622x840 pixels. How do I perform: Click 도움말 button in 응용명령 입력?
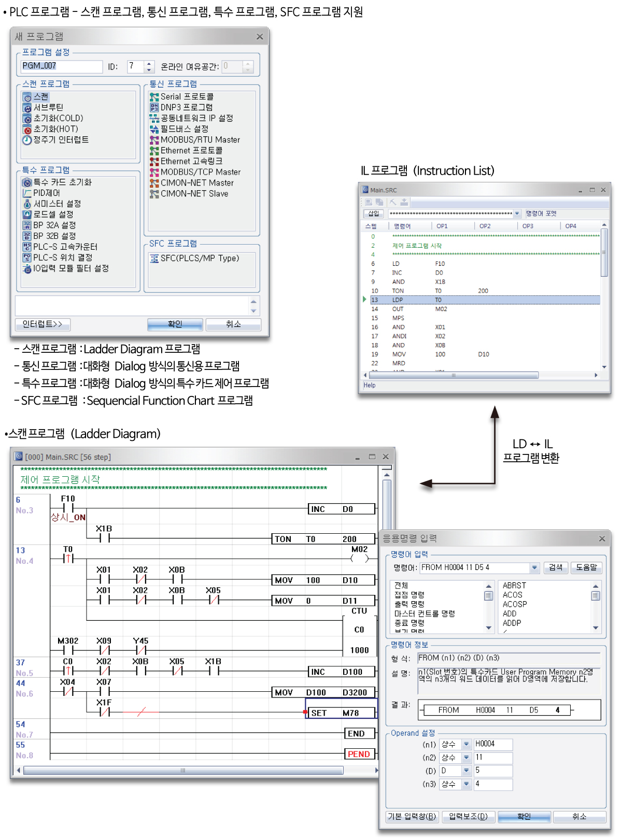pyautogui.click(x=587, y=568)
